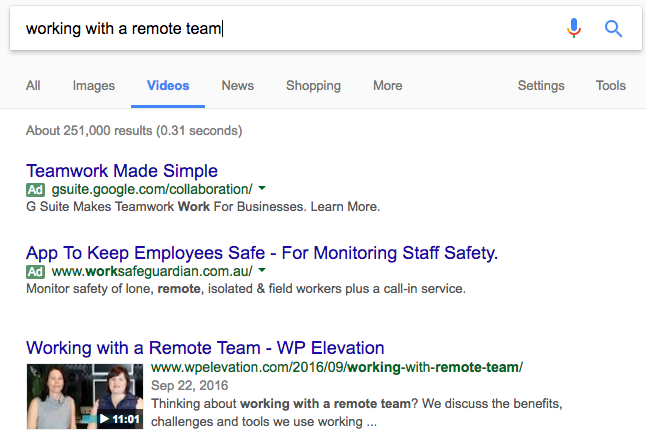Click 'Thinking about working with a remote team' snippet
Image resolution: width=646 pixels, height=445 pixels.
pyautogui.click(x=357, y=412)
